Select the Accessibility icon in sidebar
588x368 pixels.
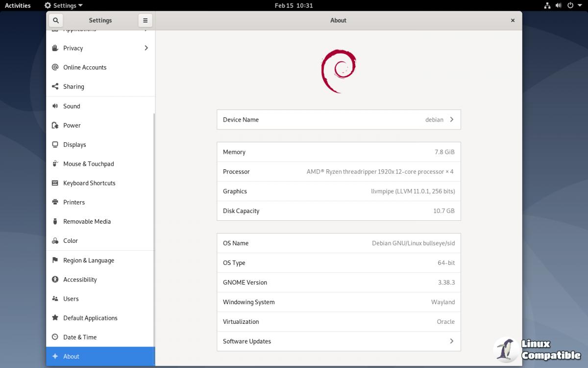point(55,280)
